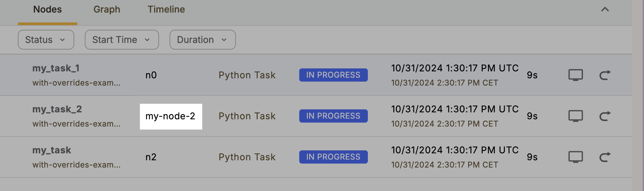
Task: Open the deck view for my_task node n2
Action: (x=575, y=157)
